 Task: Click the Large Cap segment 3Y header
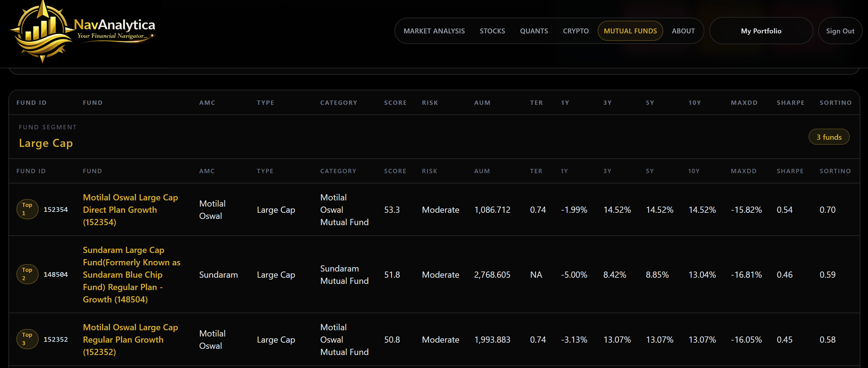coord(607,171)
